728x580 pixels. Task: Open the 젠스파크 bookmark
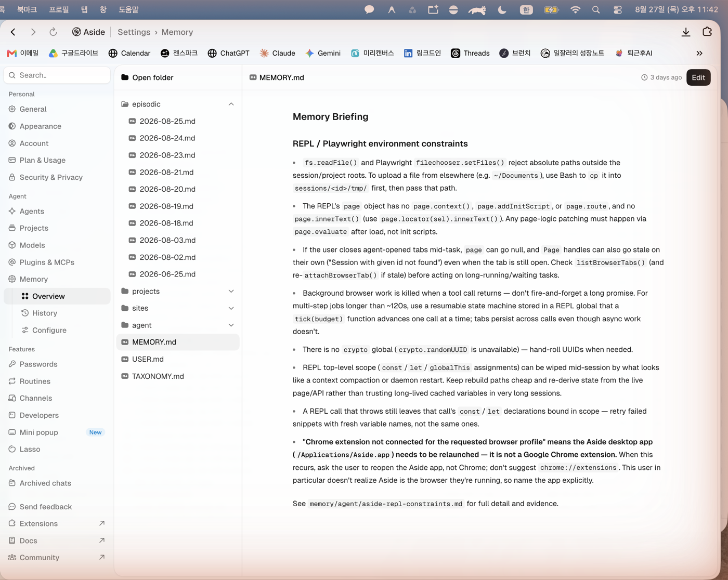179,53
